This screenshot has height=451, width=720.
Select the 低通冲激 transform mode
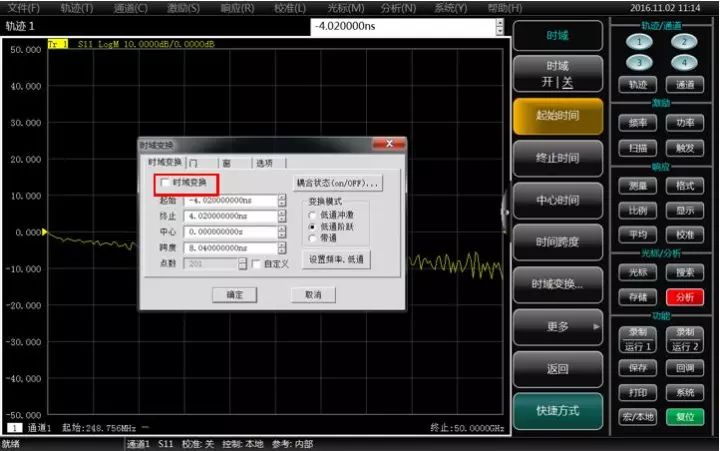[x=313, y=215]
